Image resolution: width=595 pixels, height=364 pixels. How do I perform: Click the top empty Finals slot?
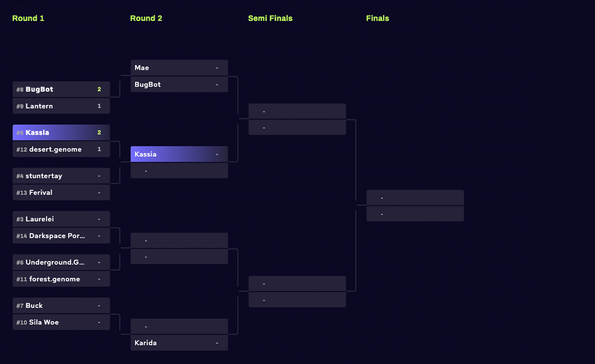coord(415,198)
